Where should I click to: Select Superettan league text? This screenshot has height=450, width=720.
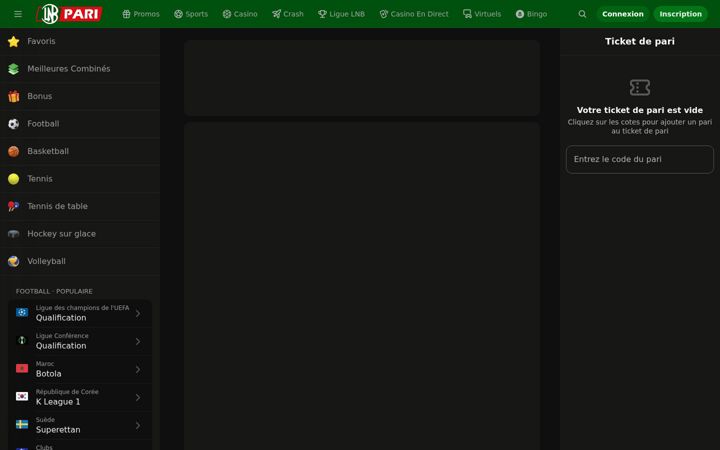click(58, 430)
